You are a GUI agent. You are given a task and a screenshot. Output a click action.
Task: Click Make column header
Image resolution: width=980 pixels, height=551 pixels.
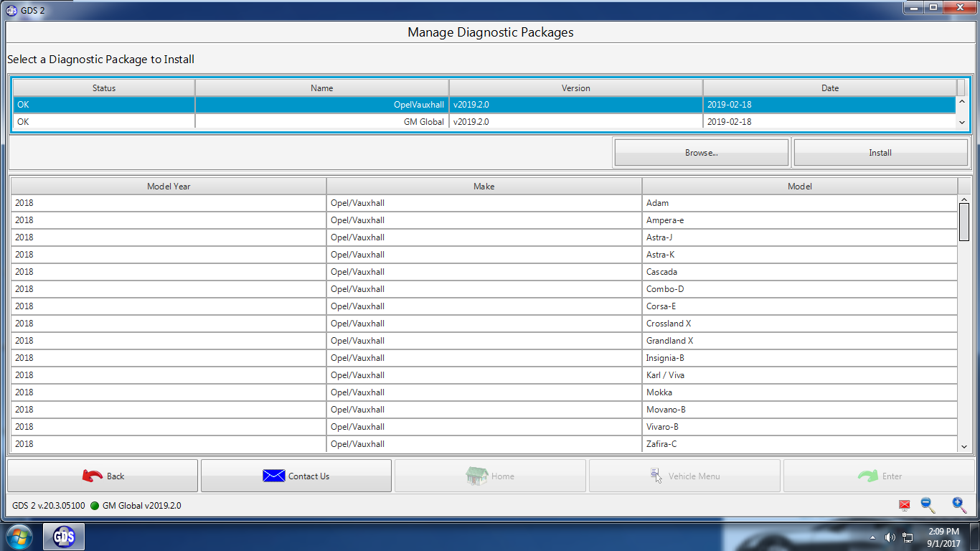coord(484,186)
